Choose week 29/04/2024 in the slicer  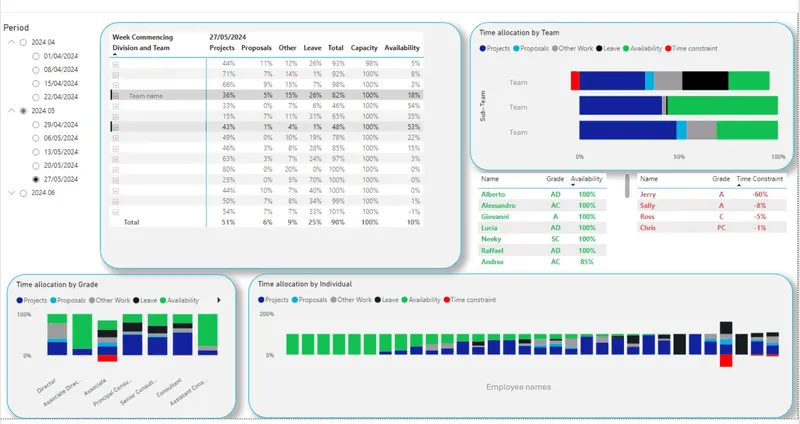pyautogui.click(x=36, y=124)
